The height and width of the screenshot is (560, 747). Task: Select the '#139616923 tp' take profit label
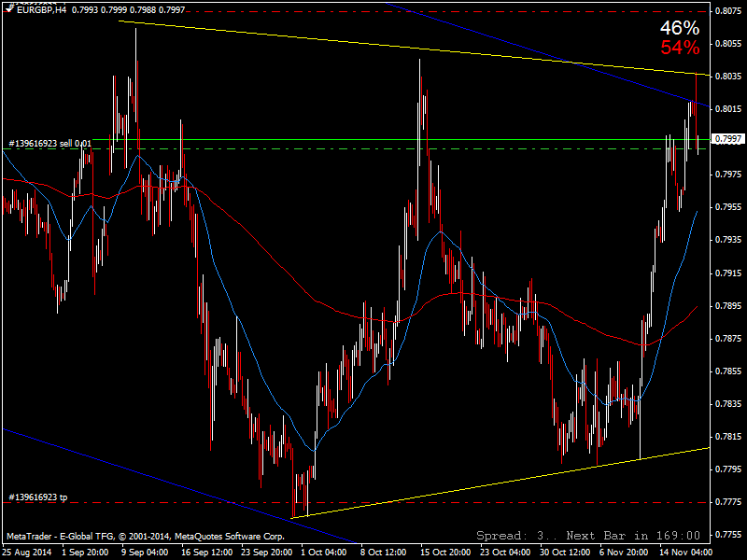tap(38, 497)
